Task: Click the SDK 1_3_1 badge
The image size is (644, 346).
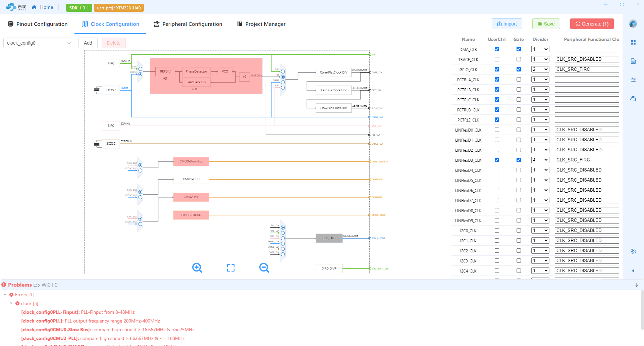Action: pyautogui.click(x=79, y=8)
